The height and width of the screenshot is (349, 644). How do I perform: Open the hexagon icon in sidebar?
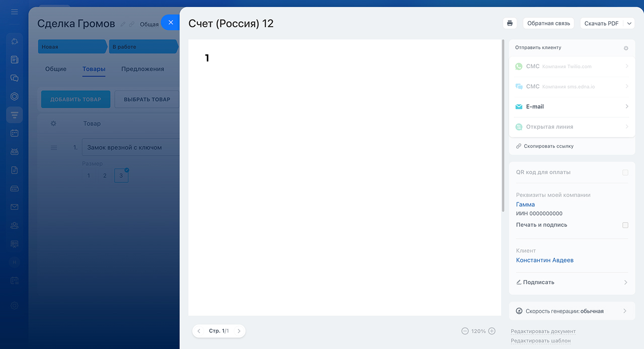[14, 96]
